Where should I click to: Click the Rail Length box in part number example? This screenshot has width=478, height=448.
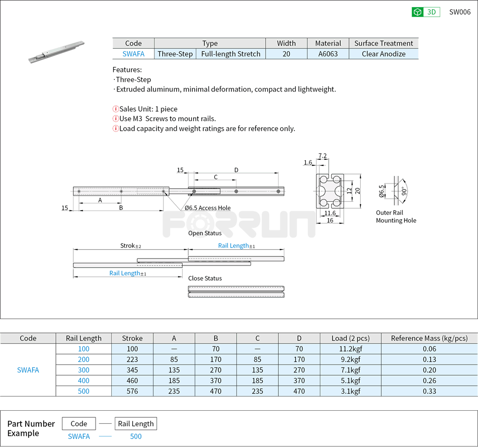click(136, 423)
